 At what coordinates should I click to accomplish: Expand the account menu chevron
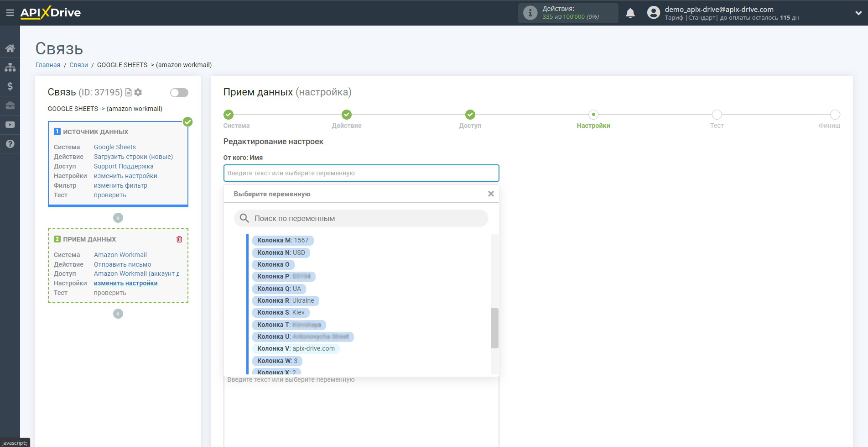858,13
